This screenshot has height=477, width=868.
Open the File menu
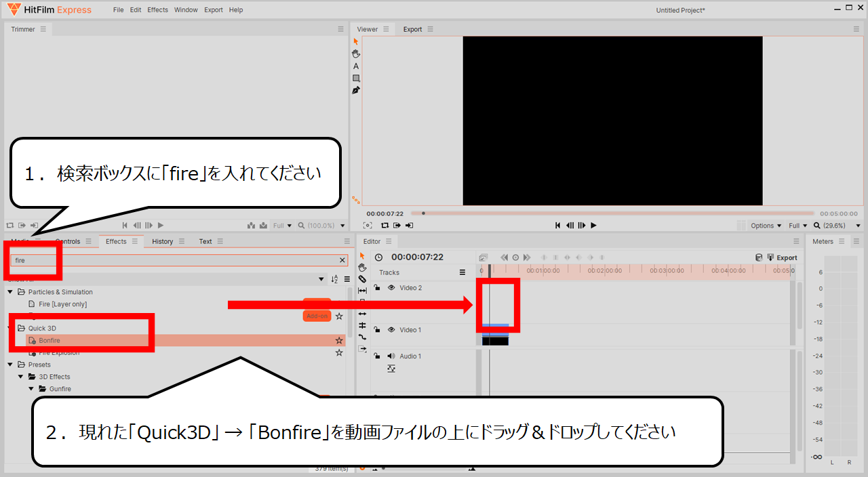[118, 10]
